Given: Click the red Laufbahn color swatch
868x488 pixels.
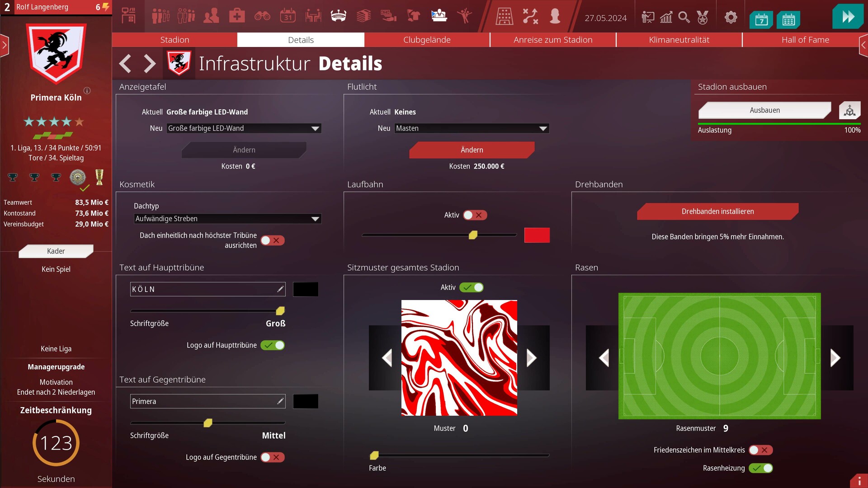Looking at the screenshot, I should (x=537, y=235).
